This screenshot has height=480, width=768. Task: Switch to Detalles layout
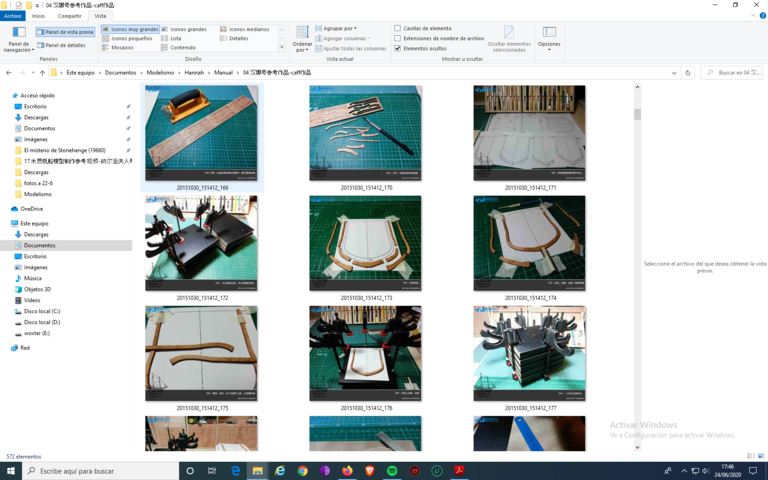(234, 38)
